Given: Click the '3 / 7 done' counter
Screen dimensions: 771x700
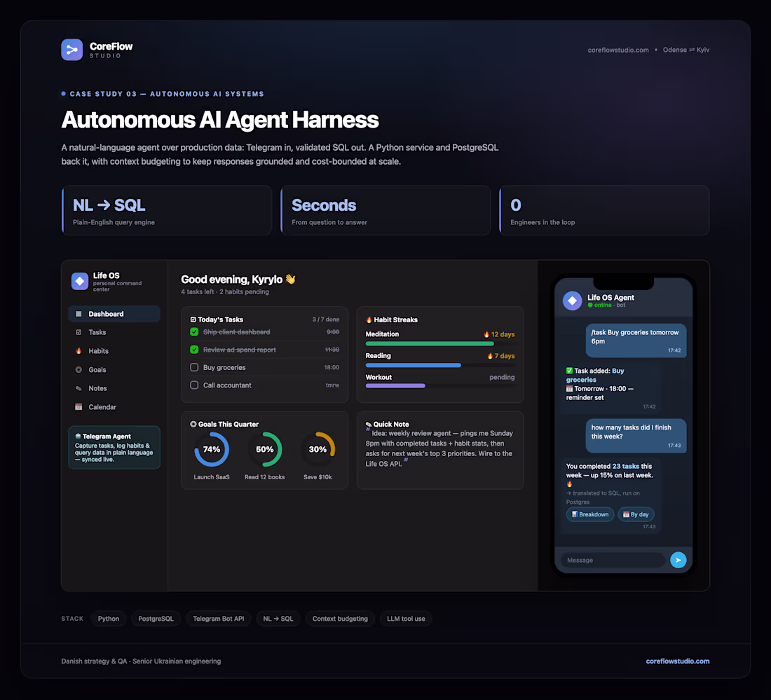Looking at the screenshot, I should (x=325, y=320).
